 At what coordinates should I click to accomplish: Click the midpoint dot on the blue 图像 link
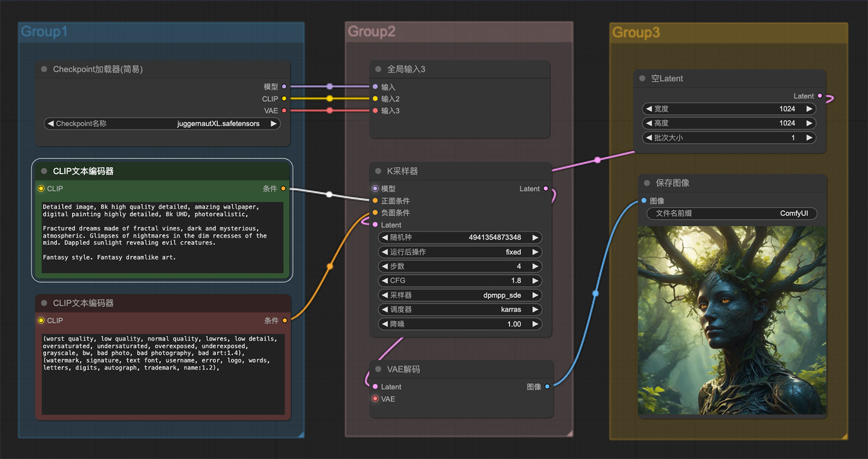click(x=595, y=293)
